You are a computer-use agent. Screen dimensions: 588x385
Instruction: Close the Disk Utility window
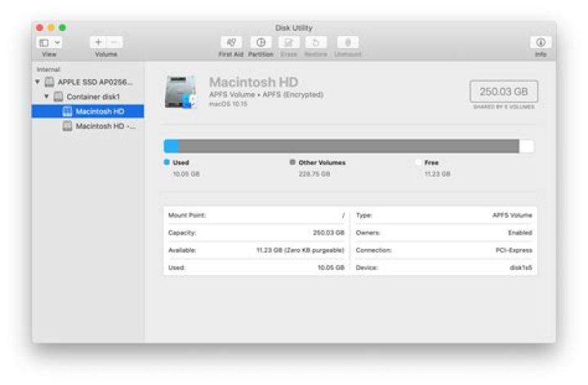coord(40,28)
